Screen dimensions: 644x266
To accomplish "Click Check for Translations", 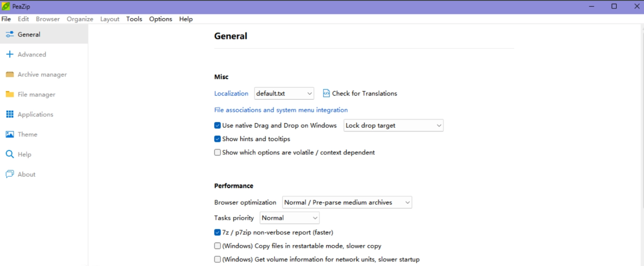I will [364, 93].
